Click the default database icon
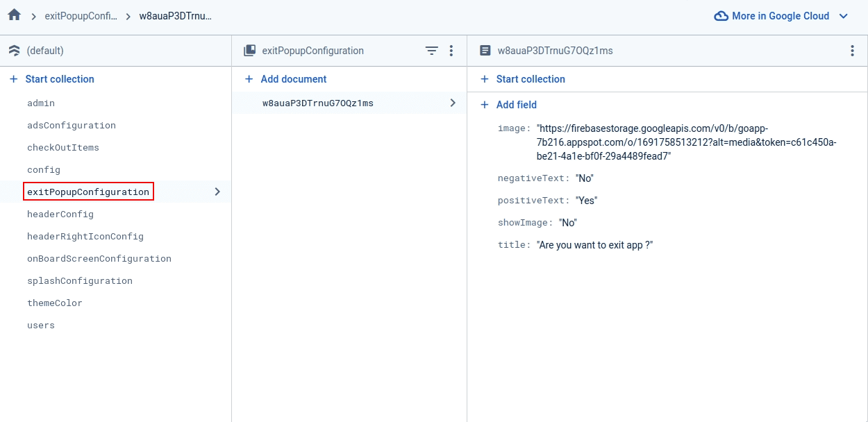868x422 pixels. tap(14, 51)
